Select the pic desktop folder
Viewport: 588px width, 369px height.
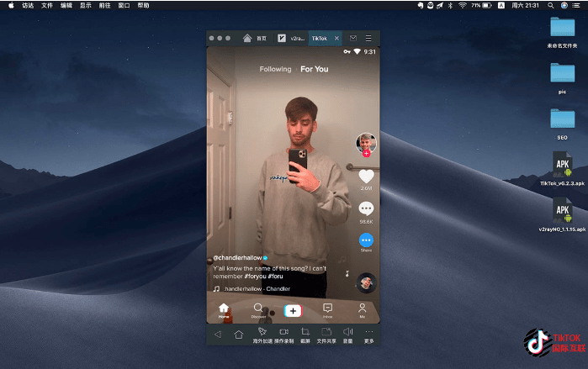pos(562,79)
